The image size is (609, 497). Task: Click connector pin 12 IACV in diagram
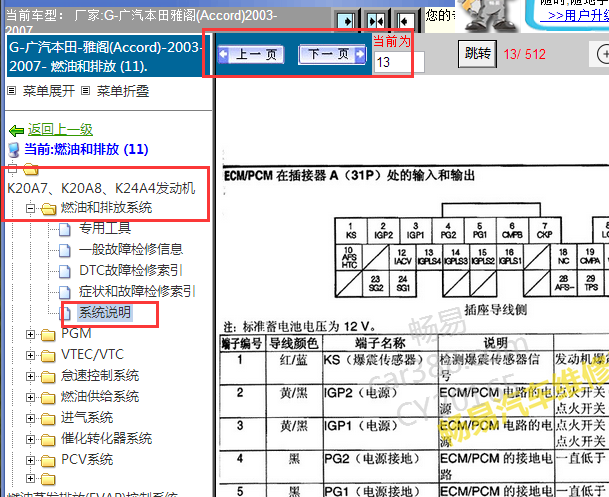point(402,257)
